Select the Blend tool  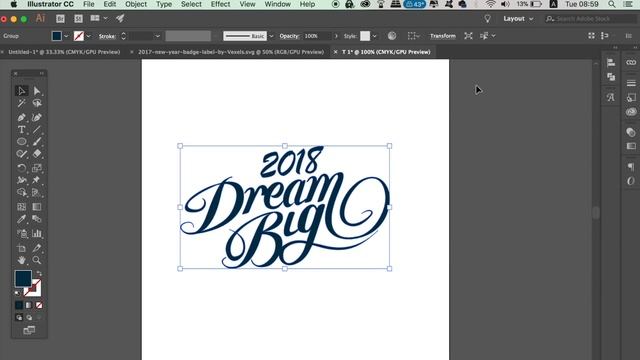tap(37, 219)
